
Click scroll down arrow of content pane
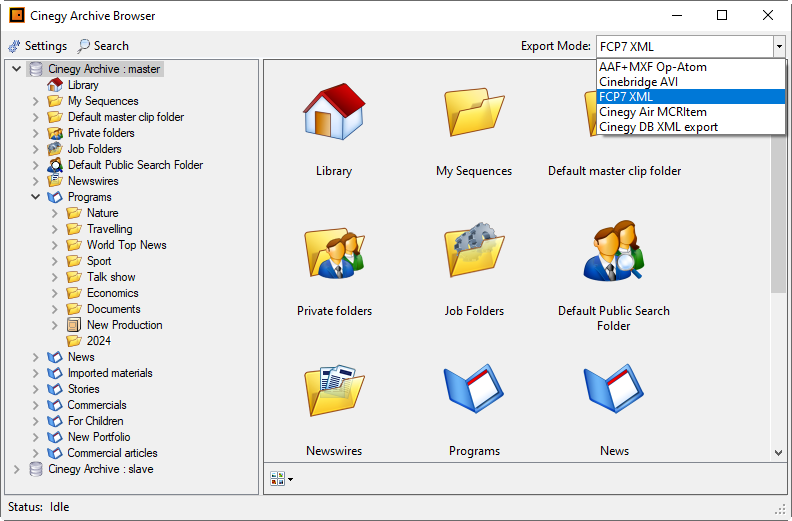tap(778, 453)
